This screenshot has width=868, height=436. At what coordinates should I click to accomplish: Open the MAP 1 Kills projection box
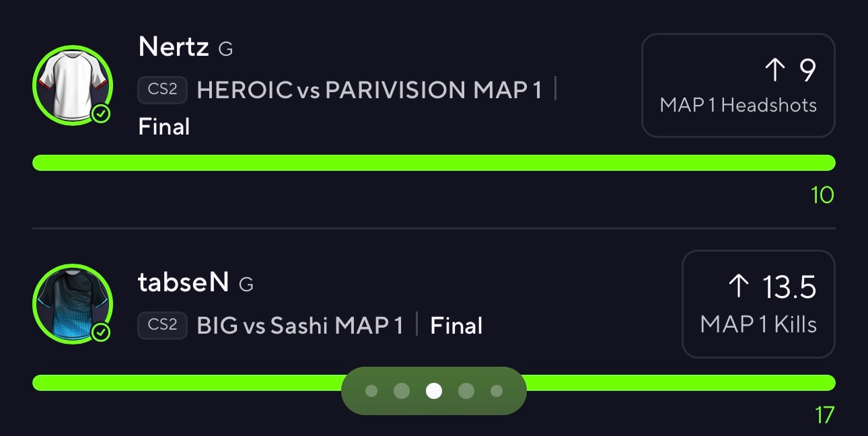tap(758, 304)
